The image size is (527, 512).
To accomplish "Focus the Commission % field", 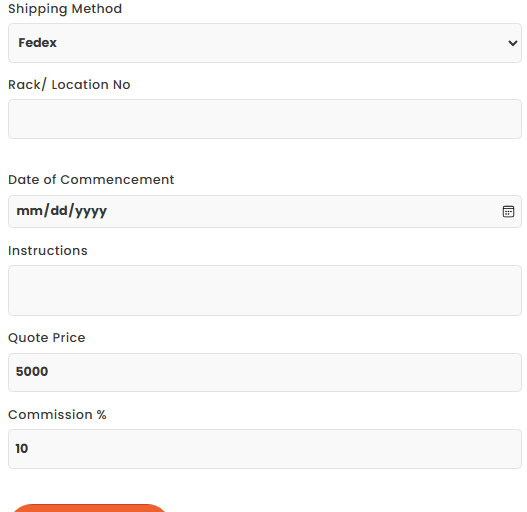I will pyautogui.click(x=265, y=449).
